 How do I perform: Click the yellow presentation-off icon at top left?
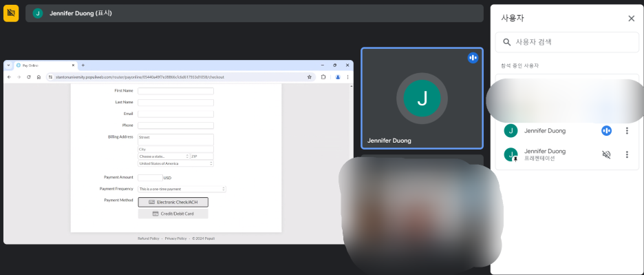pos(11,13)
